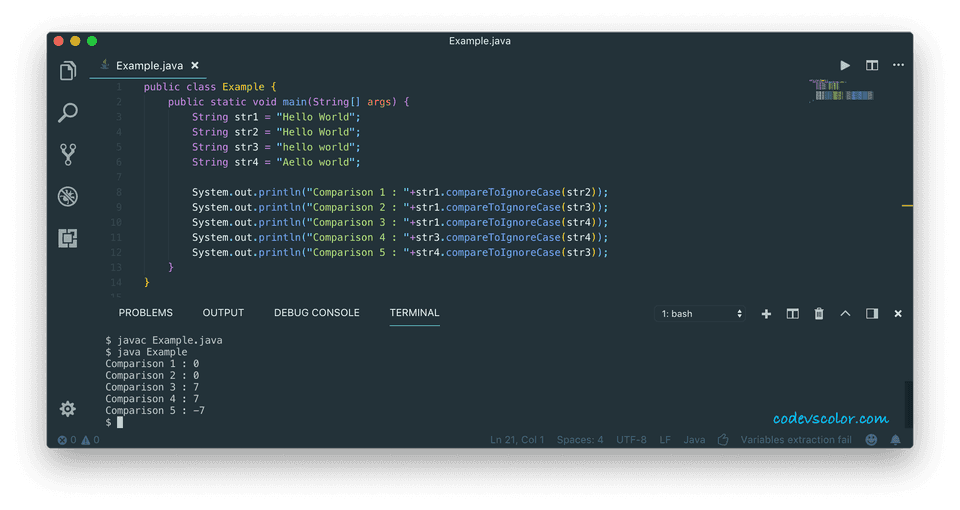This screenshot has width=960, height=510.
Task: Click 'public class Example {' line
Action: pos(210,87)
